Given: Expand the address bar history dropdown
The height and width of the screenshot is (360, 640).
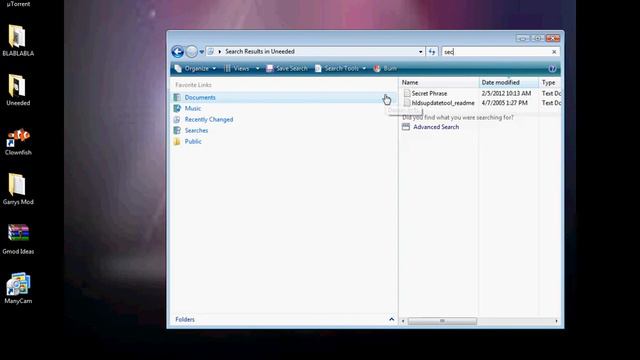Looking at the screenshot, I should [420, 52].
